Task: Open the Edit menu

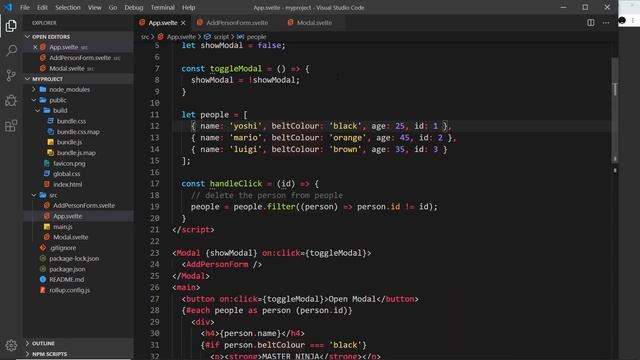Action: (x=42, y=7)
